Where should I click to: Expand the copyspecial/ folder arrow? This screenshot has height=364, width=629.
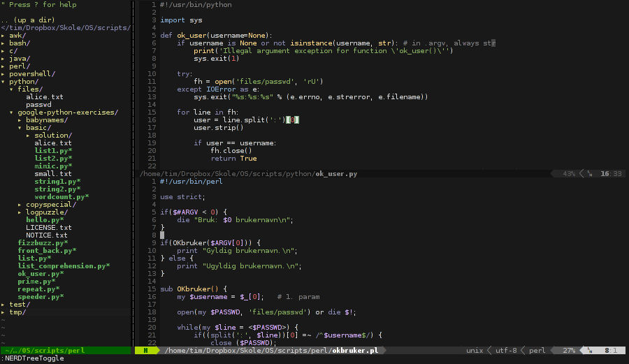tap(20, 205)
